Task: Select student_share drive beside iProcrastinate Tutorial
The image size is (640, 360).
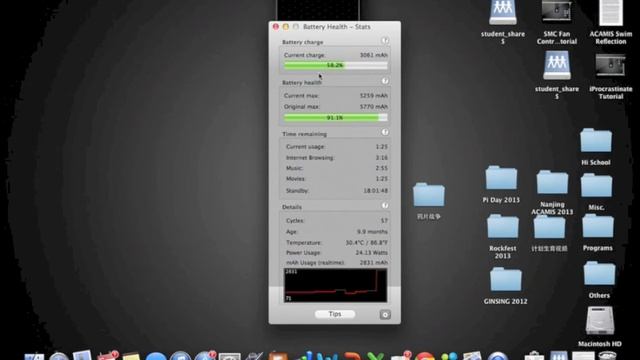Action: pos(557,76)
